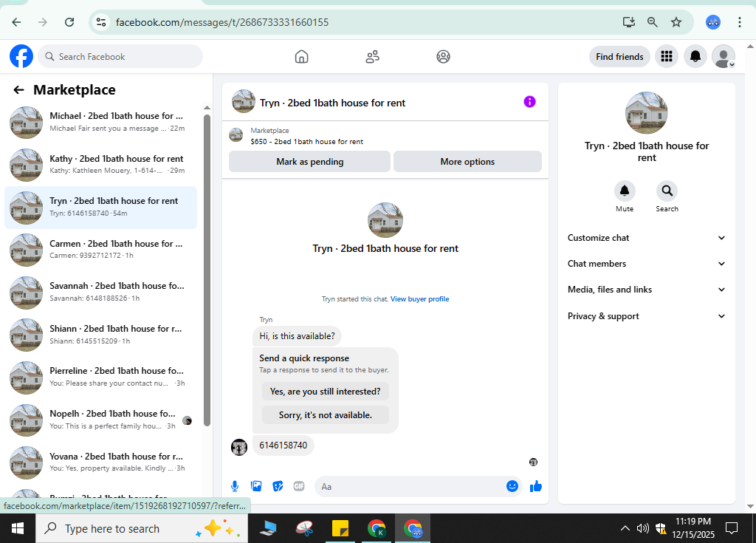This screenshot has height=543, width=756.
Task: Click the house thumbnail in right panel
Action: 646,114
